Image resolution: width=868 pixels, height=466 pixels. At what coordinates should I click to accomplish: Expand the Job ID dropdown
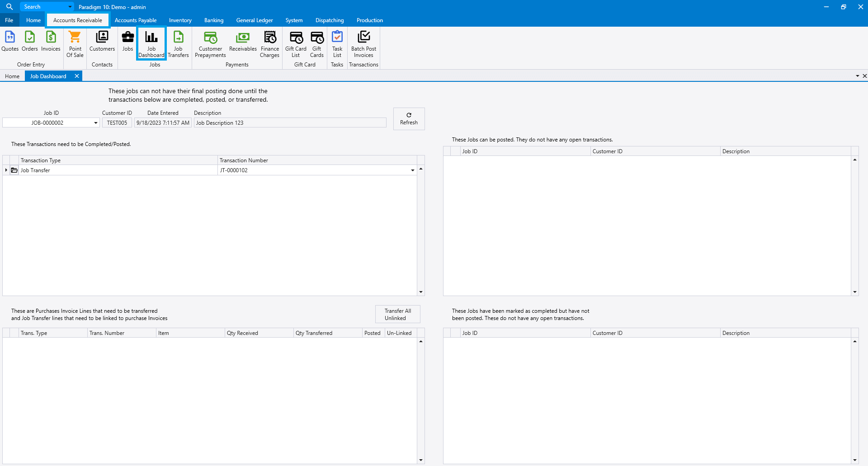(95, 123)
